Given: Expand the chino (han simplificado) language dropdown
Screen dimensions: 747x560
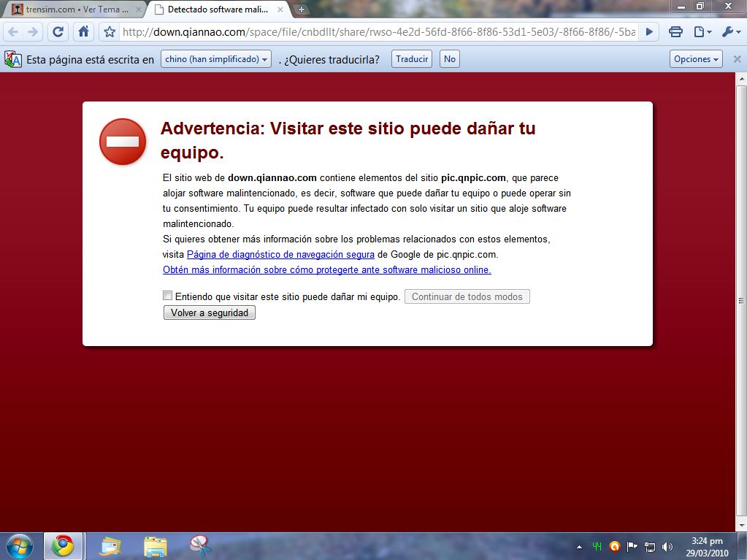Looking at the screenshot, I should point(216,59).
